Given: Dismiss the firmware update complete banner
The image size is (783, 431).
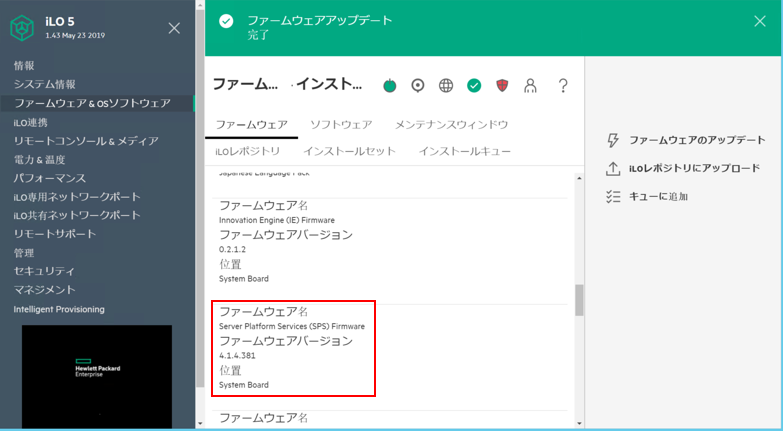Looking at the screenshot, I should pos(760,21).
